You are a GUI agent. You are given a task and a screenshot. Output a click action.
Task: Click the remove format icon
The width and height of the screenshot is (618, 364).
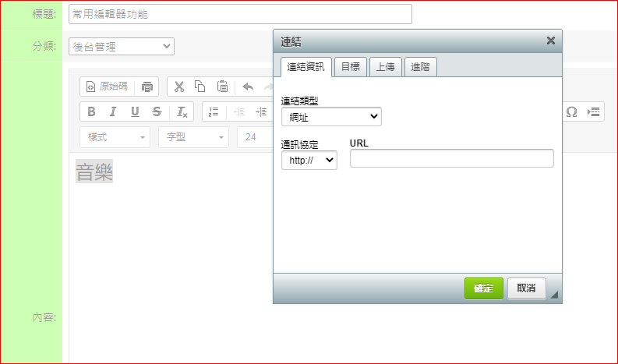click(182, 111)
